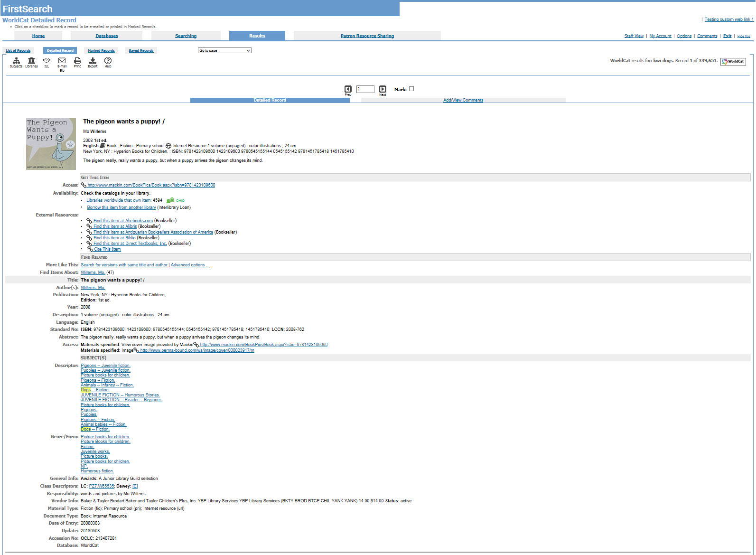This screenshot has height=555, width=756.
Task: Click the record number input field
Action: coord(365,89)
